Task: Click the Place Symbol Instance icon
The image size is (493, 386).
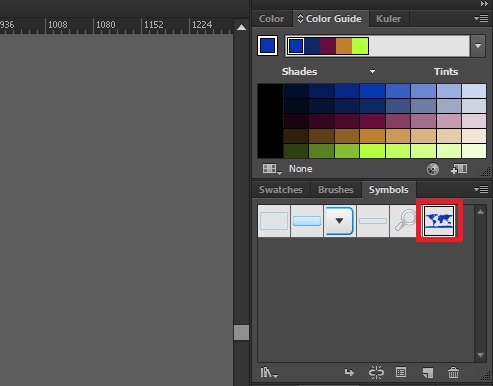Action: click(x=349, y=372)
